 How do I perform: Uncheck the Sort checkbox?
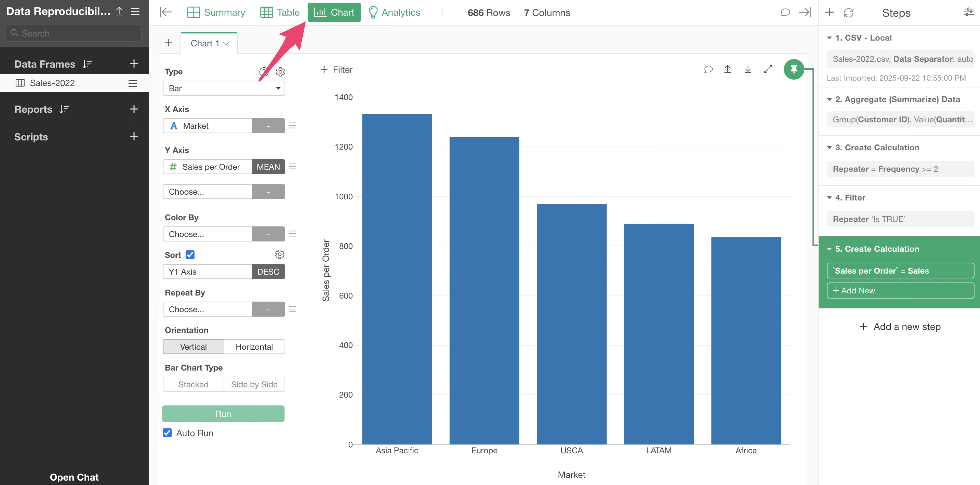[190, 255]
